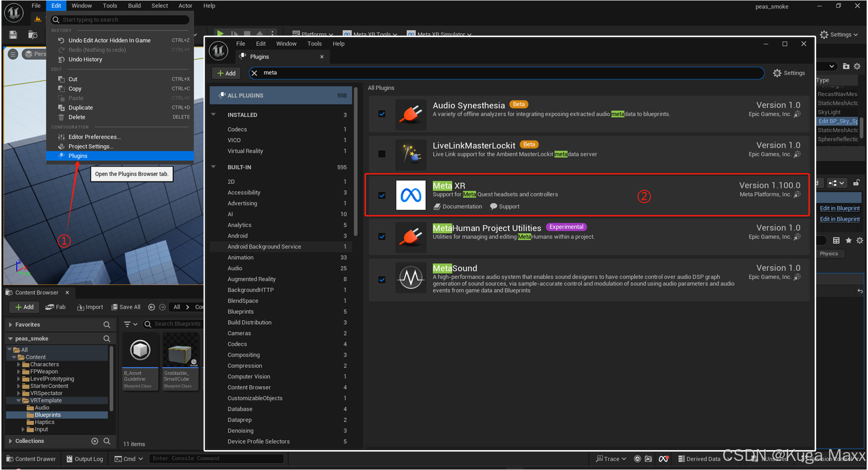Click the Play button in the main toolbar
Screen dimensions: 868x470
pyautogui.click(x=220, y=33)
